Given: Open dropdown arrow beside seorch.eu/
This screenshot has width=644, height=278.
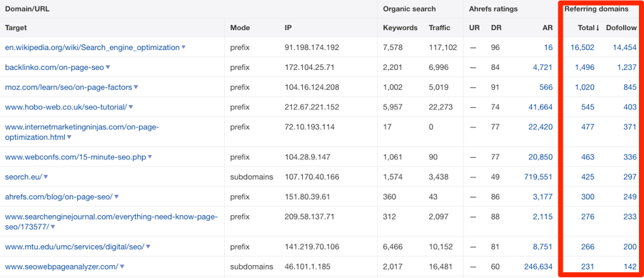Looking at the screenshot, I should (46, 177).
